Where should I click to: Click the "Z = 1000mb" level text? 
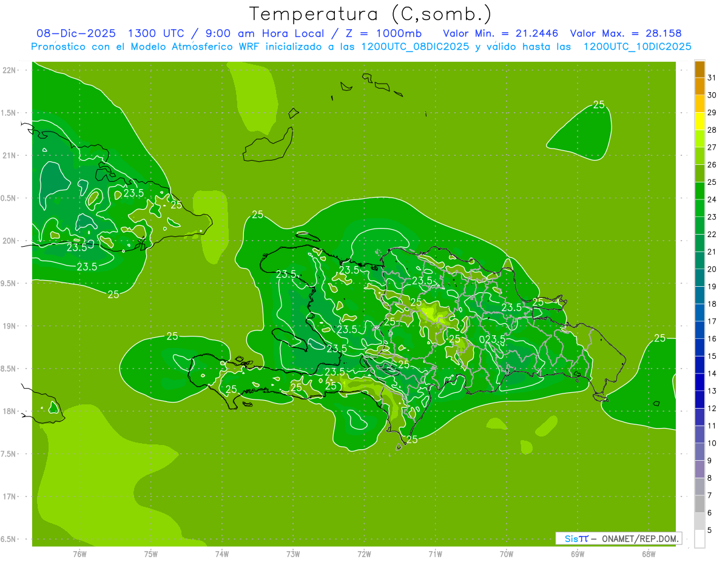383,34
